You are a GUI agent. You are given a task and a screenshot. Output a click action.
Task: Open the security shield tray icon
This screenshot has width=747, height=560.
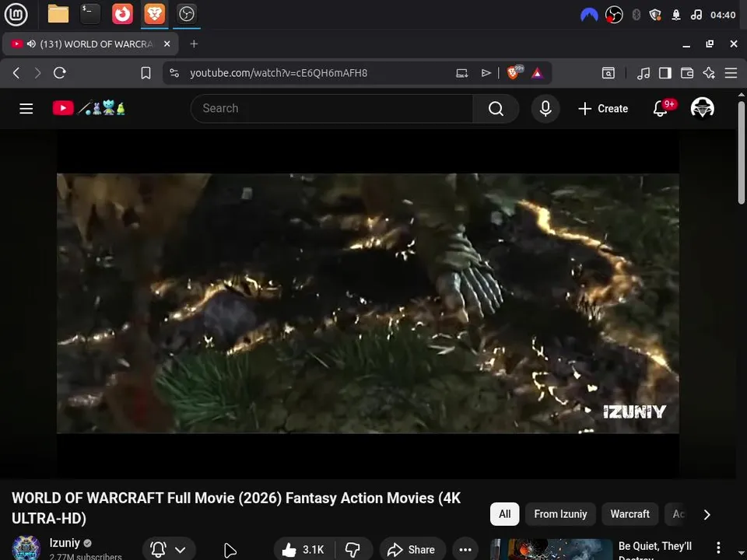point(655,16)
